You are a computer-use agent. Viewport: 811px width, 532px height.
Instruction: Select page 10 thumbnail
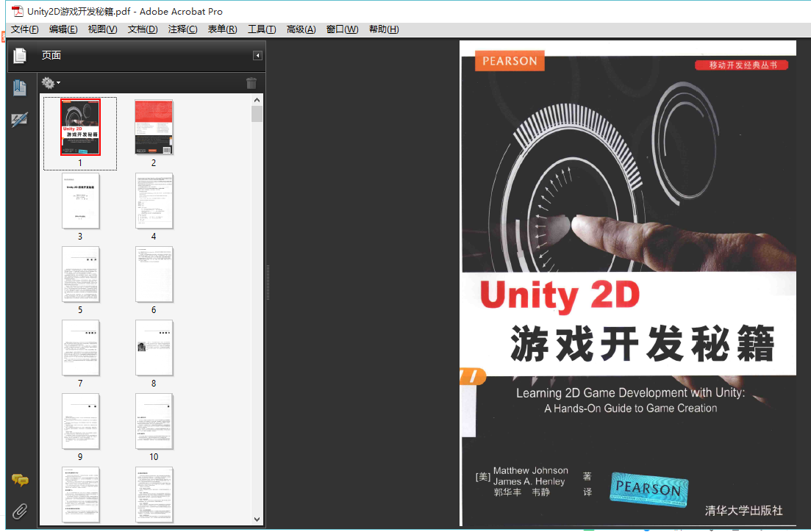154,421
